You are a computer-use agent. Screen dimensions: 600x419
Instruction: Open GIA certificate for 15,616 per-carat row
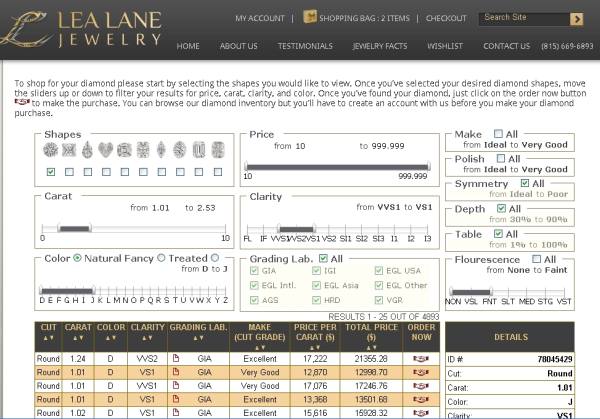[176, 412]
